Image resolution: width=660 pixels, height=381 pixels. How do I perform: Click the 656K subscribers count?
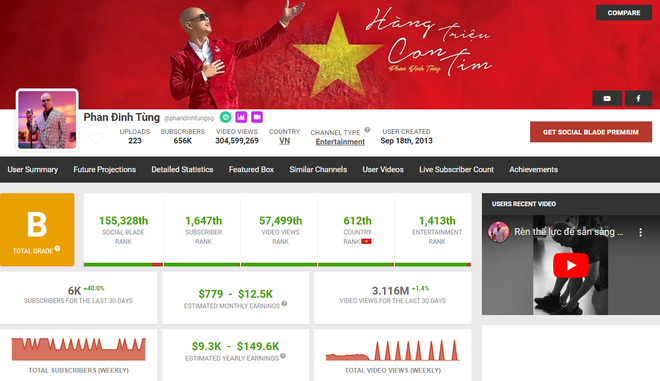(x=183, y=141)
